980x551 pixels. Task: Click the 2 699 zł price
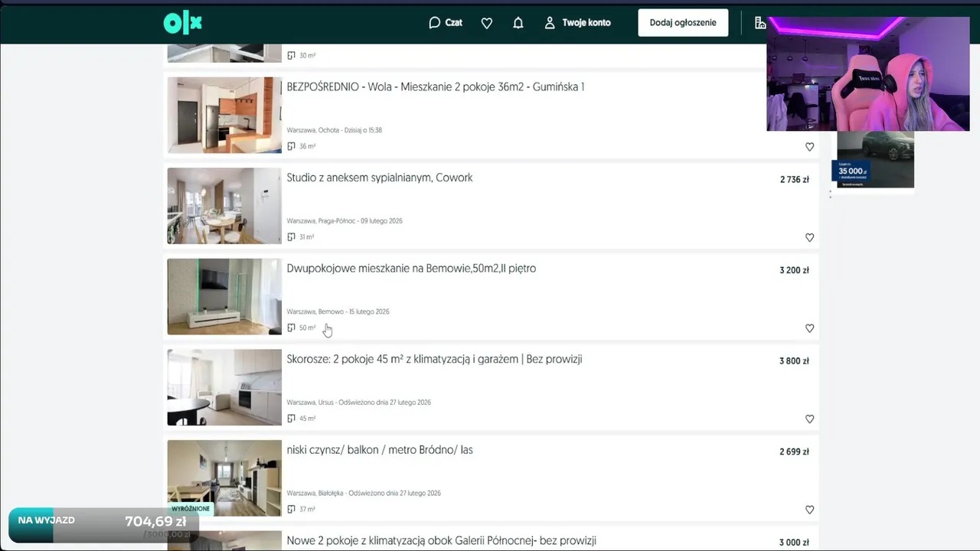click(x=794, y=452)
